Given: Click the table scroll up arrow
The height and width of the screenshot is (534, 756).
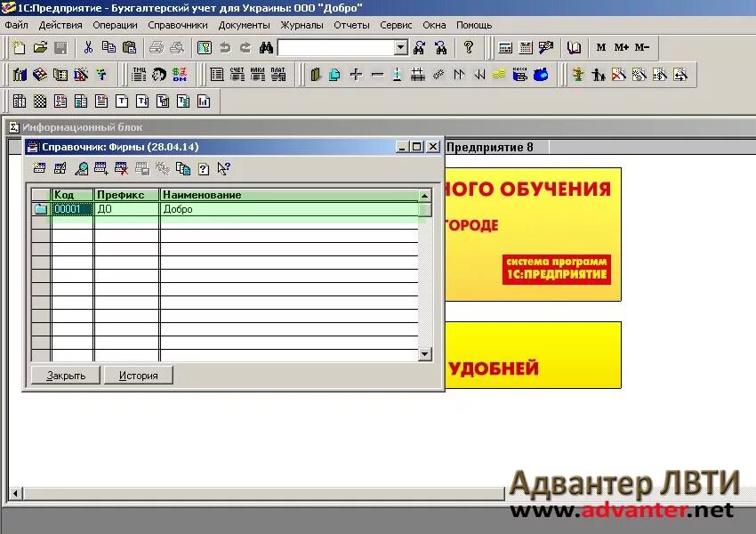Looking at the screenshot, I should [x=424, y=196].
